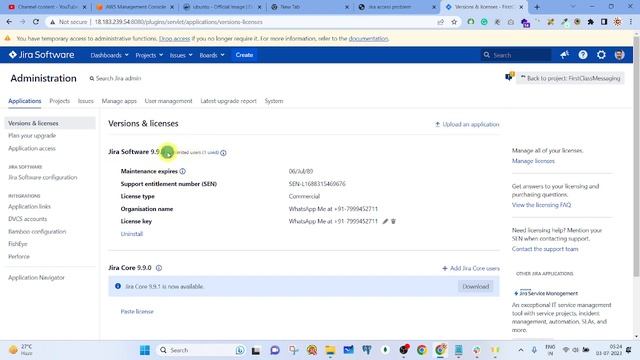Share this page from address bar
This screenshot has height=360, width=640.
point(441,22)
